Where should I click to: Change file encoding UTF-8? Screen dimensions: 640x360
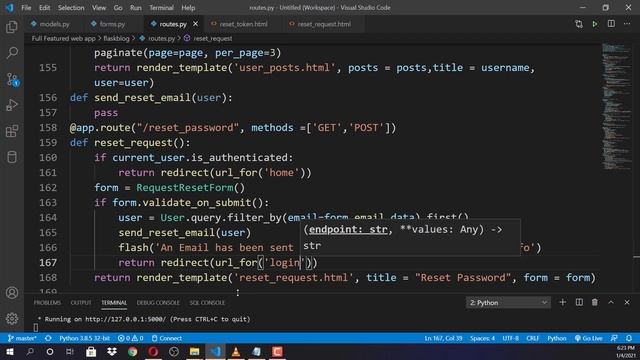[511, 338]
